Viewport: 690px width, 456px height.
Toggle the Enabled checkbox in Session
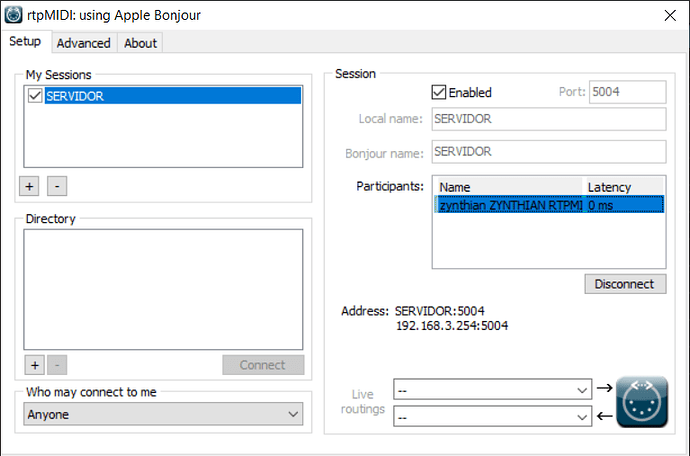439,92
